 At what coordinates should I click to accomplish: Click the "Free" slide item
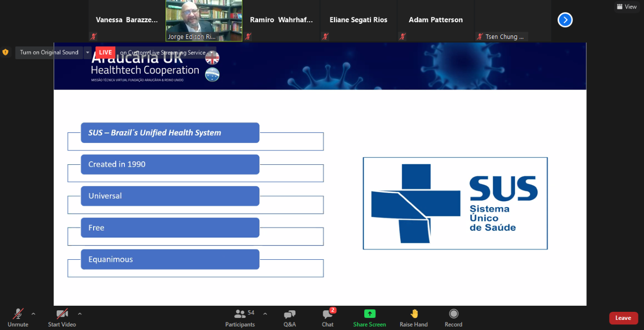170,228
